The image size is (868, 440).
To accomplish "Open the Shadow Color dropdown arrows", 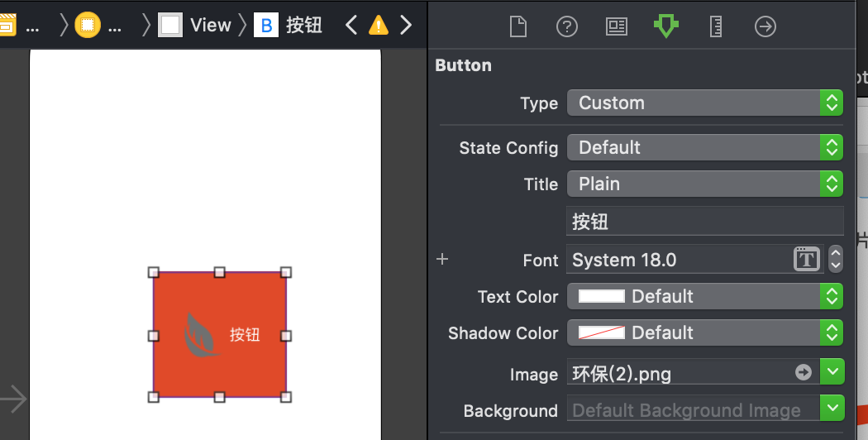I will [832, 332].
